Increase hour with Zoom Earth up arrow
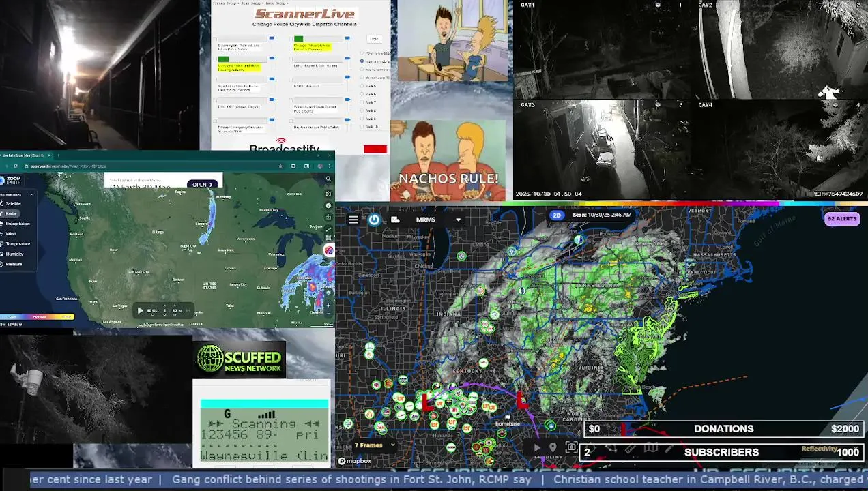This screenshot has width=868, height=491. 164,306
